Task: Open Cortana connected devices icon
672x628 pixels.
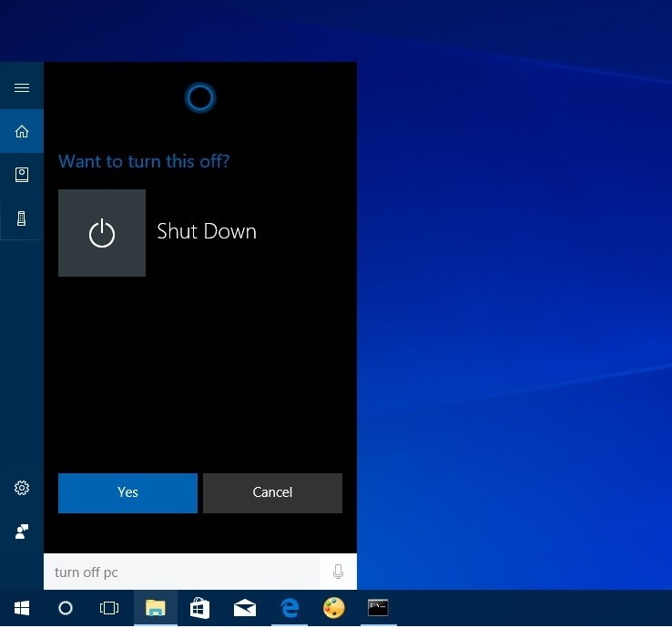Action: pyautogui.click(x=22, y=218)
